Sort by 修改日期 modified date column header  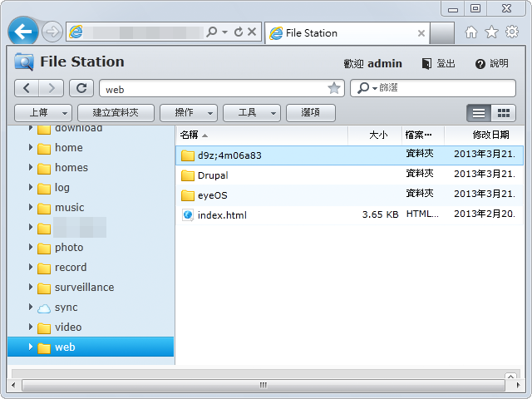(484, 135)
